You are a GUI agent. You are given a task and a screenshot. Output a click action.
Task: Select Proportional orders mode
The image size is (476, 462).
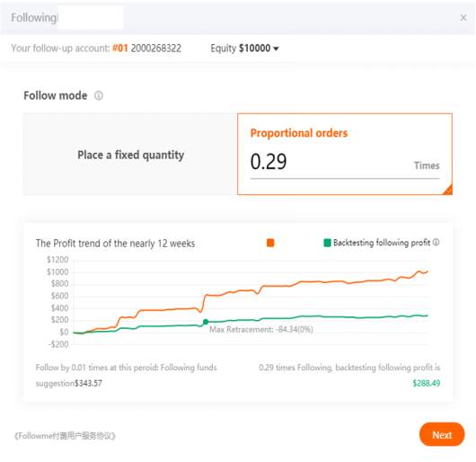coord(345,154)
